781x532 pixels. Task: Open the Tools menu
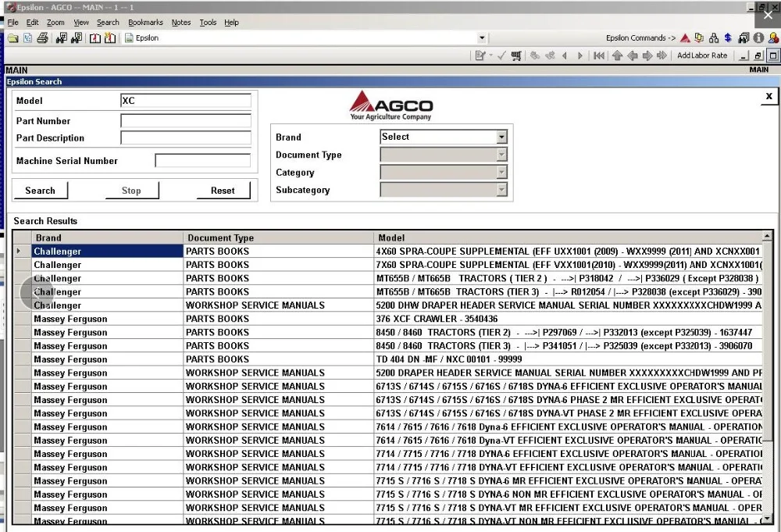coord(208,23)
